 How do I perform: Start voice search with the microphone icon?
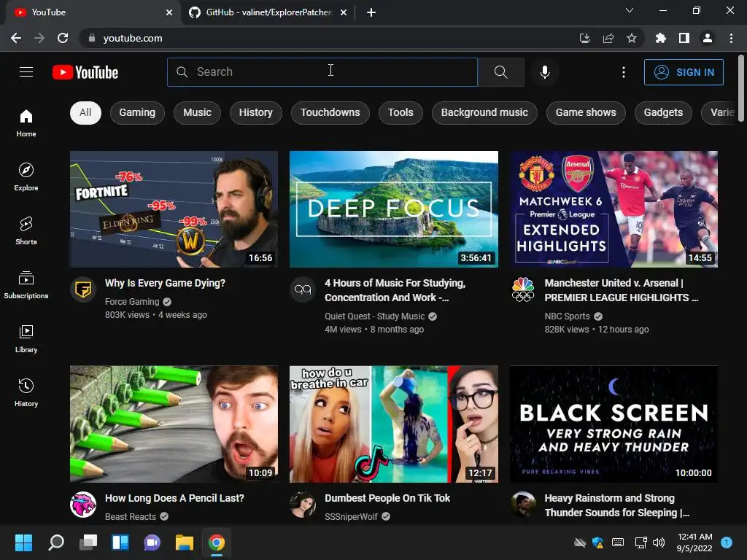coord(544,72)
